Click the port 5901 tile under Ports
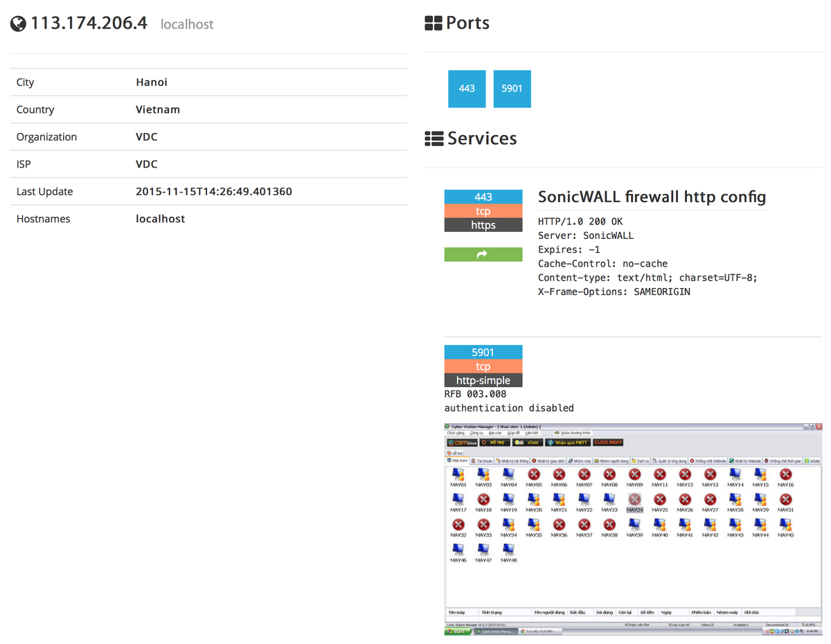The height and width of the screenshot is (644, 831). pyautogui.click(x=512, y=89)
